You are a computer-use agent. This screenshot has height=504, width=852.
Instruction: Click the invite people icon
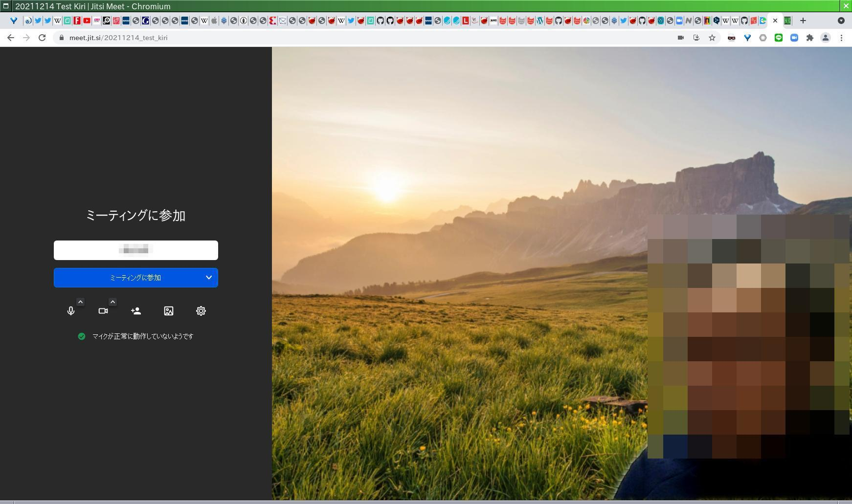[136, 311]
